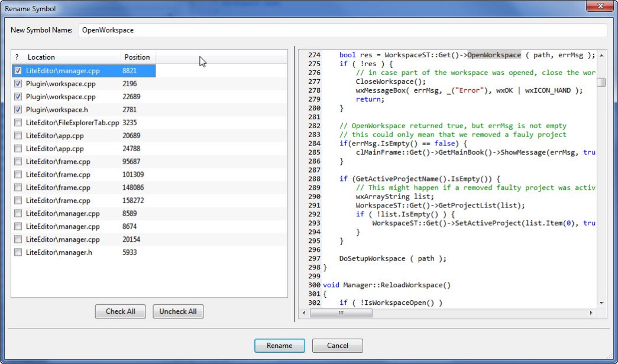
Task: Click the horizontal scrollbar left arrow
Action: (x=305, y=313)
